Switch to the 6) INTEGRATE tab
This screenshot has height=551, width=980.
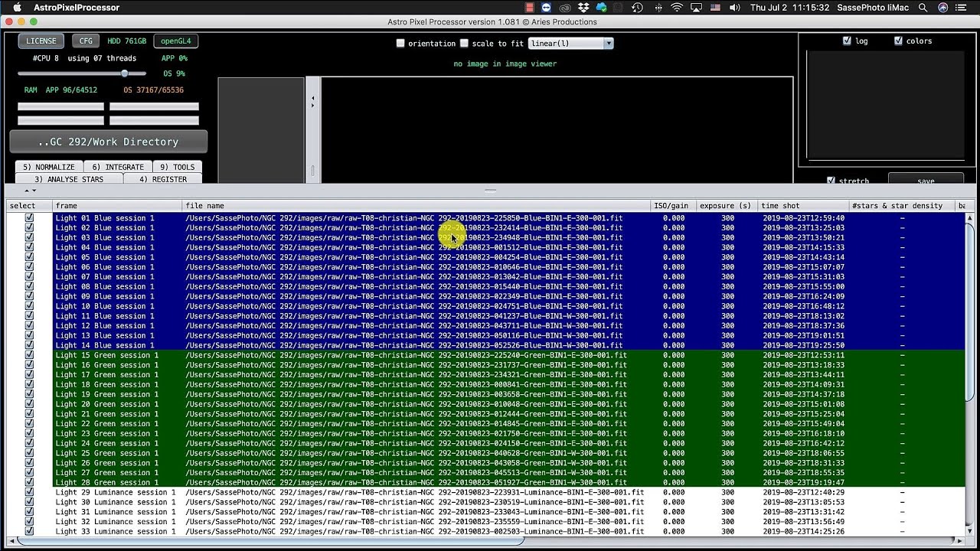point(118,167)
